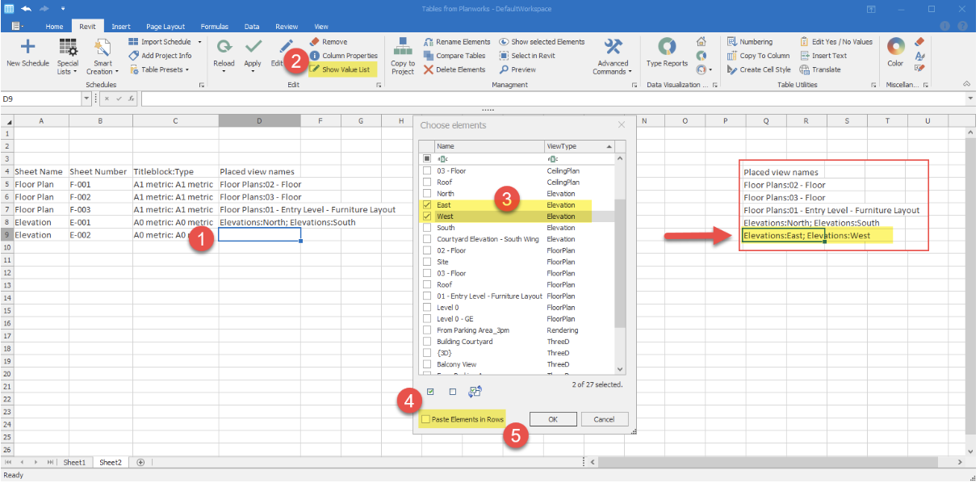Click the dialog list vertical scrollbar
Image resolution: width=980 pixels, height=483 pixels.
[620, 264]
